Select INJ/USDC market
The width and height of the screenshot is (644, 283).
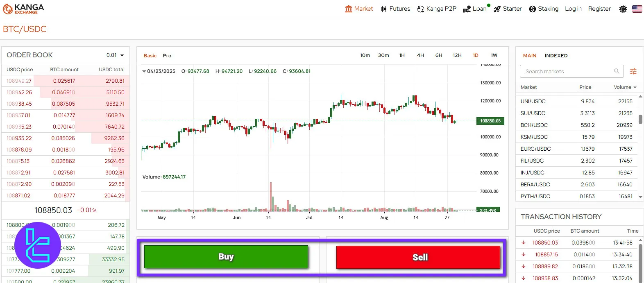tap(576, 172)
